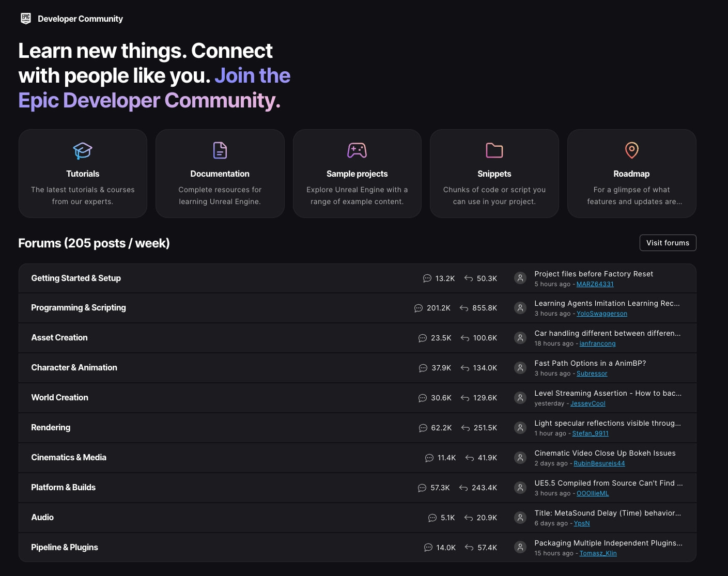The image size is (728, 576).
Task: Click user avatar beside Learning Agents post
Action: point(520,308)
